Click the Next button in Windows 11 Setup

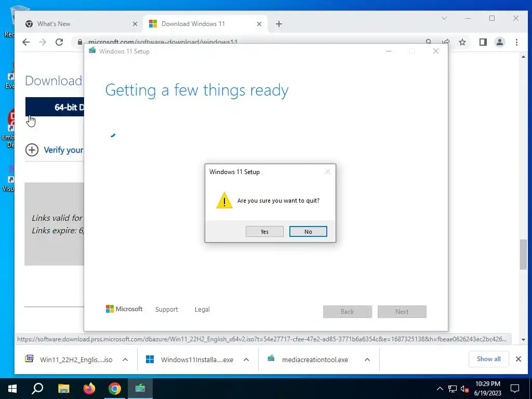click(402, 312)
